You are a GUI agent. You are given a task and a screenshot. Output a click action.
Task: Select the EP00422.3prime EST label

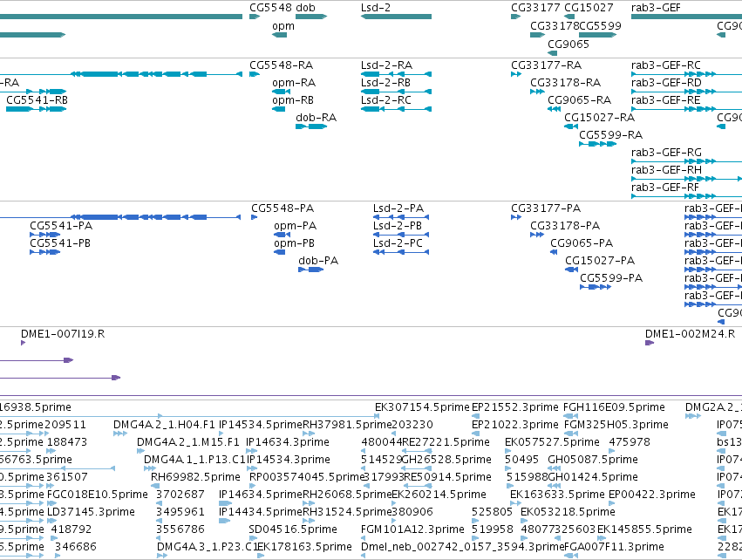652,495
